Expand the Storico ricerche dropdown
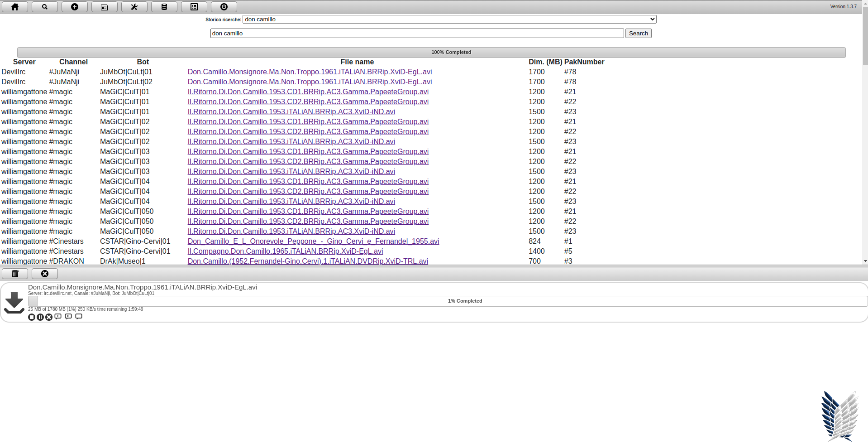Viewport: 868px width, 444px height. (x=449, y=19)
